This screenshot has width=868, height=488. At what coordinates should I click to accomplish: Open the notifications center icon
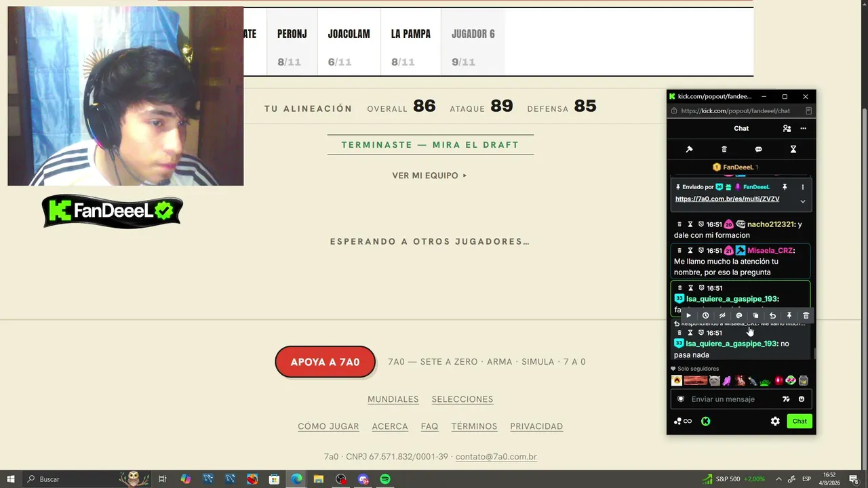(854, 479)
